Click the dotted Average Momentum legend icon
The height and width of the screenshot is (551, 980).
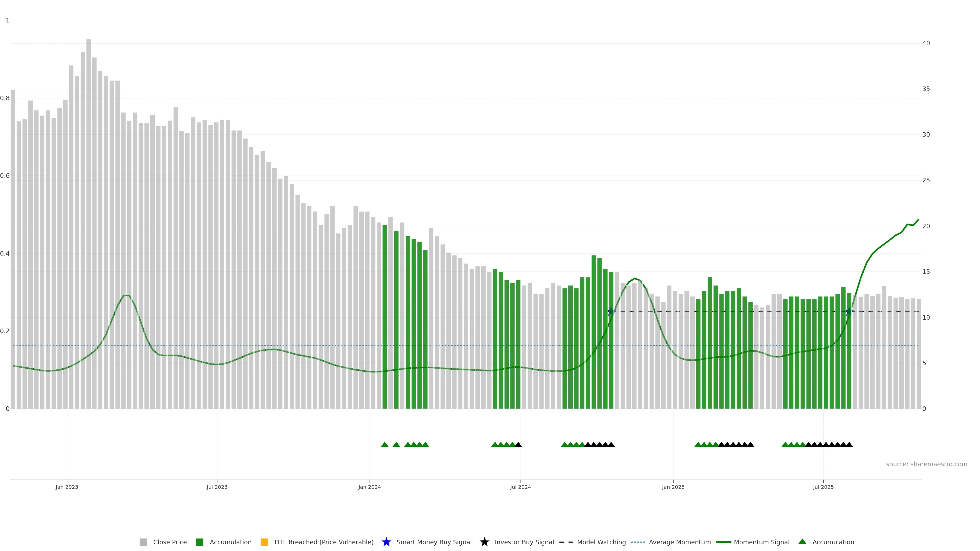[638, 542]
